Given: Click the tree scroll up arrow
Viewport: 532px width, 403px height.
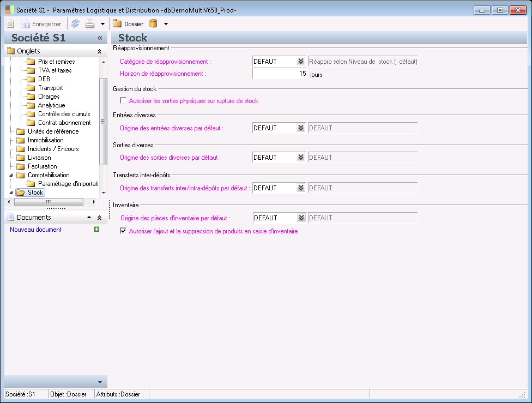Looking at the screenshot, I should (x=104, y=62).
